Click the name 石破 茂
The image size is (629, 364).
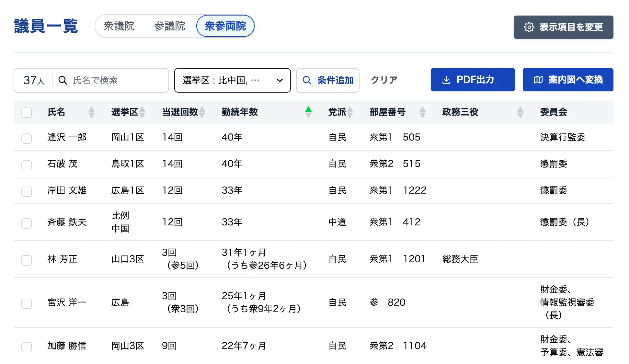coord(62,164)
